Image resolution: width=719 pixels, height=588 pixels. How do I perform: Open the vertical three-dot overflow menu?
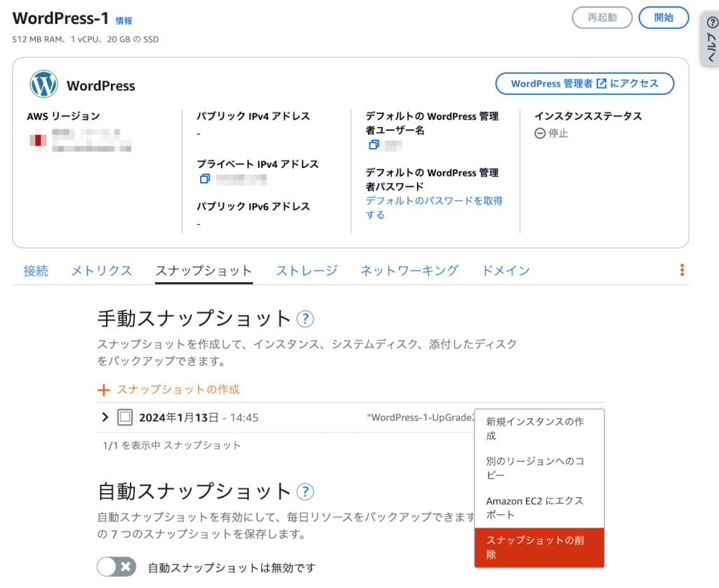click(x=682, y=270)
